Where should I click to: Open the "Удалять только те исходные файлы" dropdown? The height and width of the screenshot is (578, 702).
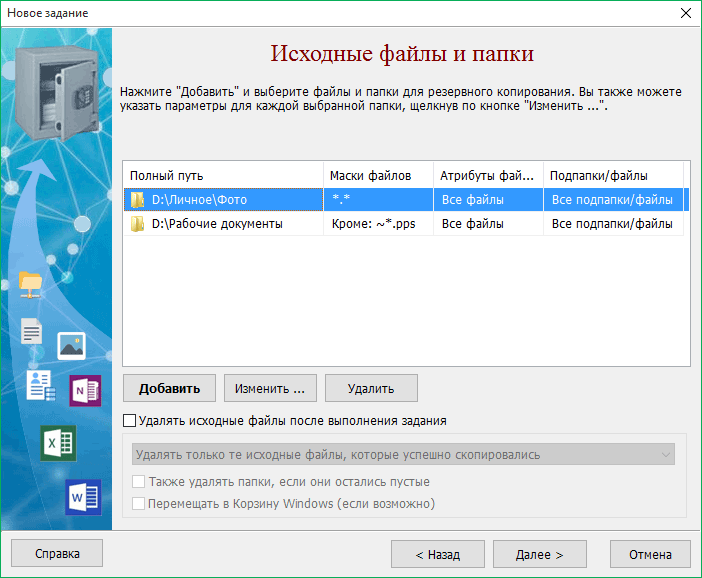403,454
